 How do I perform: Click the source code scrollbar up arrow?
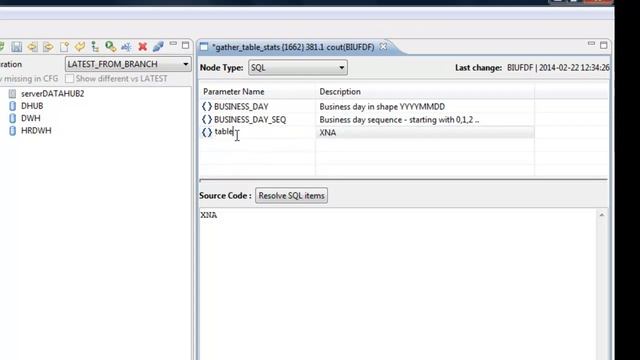(602, 215)
